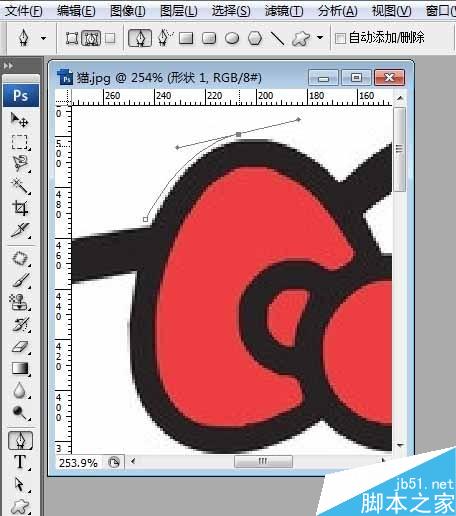Select the Move tool
This screenshot has width=456, height=516.
point(20,119)
